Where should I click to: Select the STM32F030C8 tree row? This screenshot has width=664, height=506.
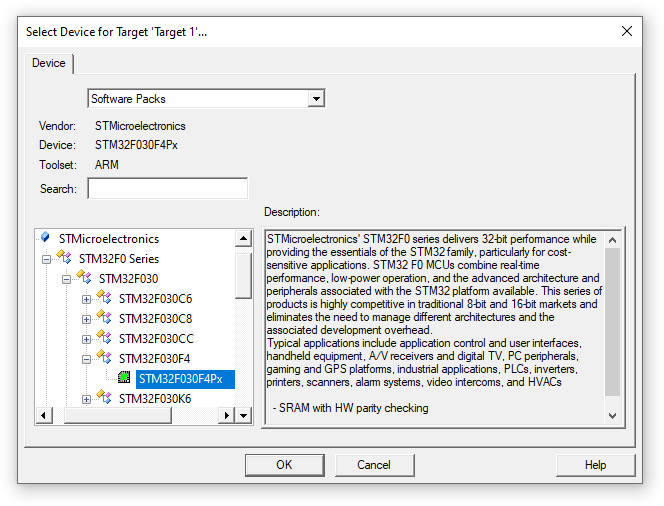tap(155, 319)
